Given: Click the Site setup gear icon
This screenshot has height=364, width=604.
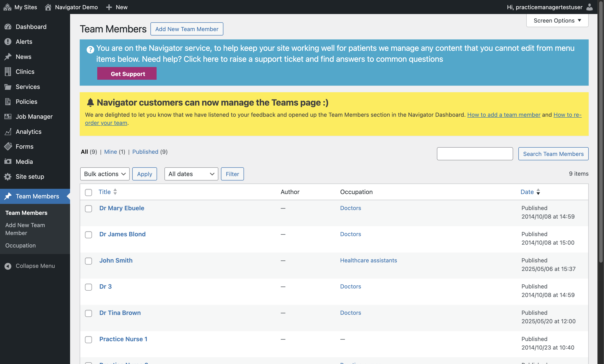Looking at the screenshot, I should [8, 177].
